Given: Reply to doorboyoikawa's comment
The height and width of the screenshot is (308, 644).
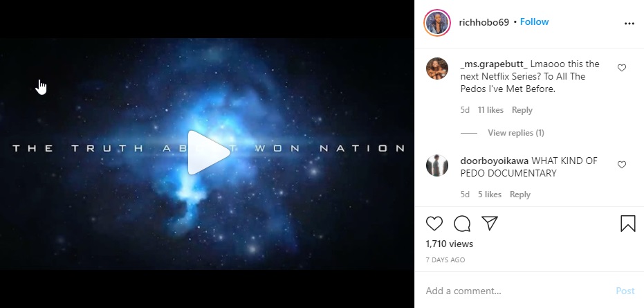Looking at the screenshot, I should point(520,194).
